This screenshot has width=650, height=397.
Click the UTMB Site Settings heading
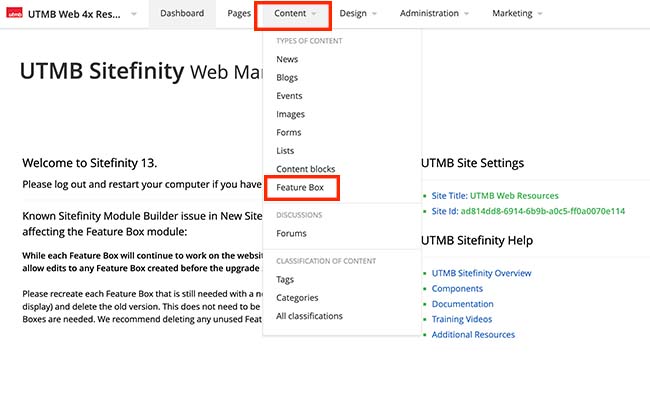click(x=472, y=163)
